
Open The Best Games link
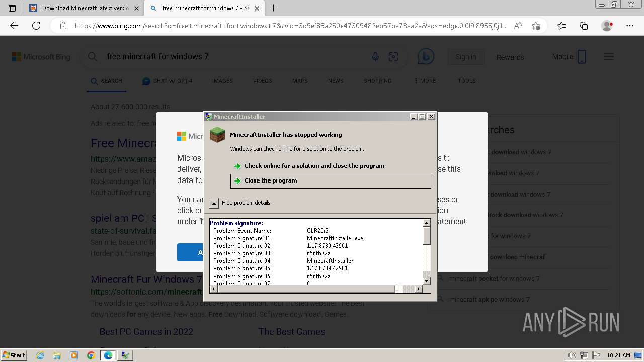(x=291, y=332)
